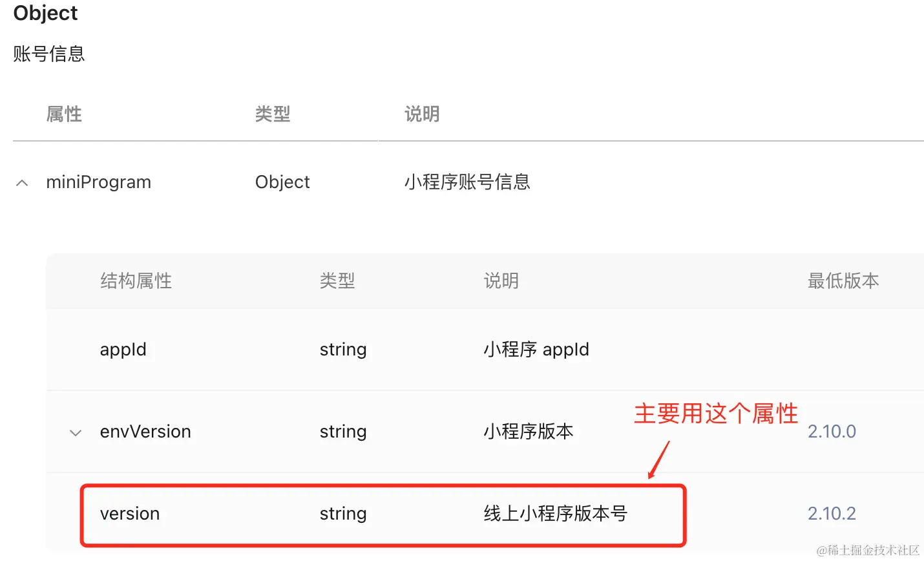The width and height of the screenshot is (924, 561).
Task: Click the outer 说明 column header
Action: pyautogui.click(x=422, y=114)
